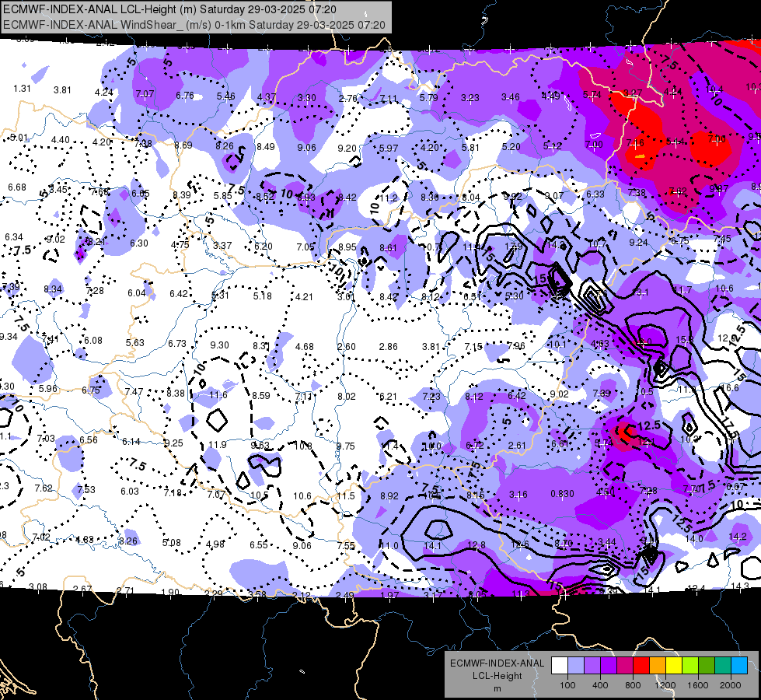This screenshot has height=700, width=761.
Task: Click the light blue legend swatch
Action: pos(576,666)
